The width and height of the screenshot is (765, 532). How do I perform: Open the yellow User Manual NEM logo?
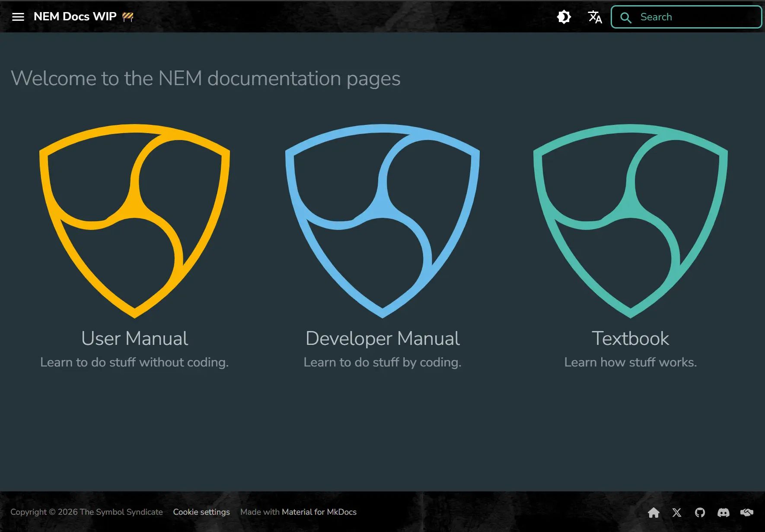click(x=134, y=221)
